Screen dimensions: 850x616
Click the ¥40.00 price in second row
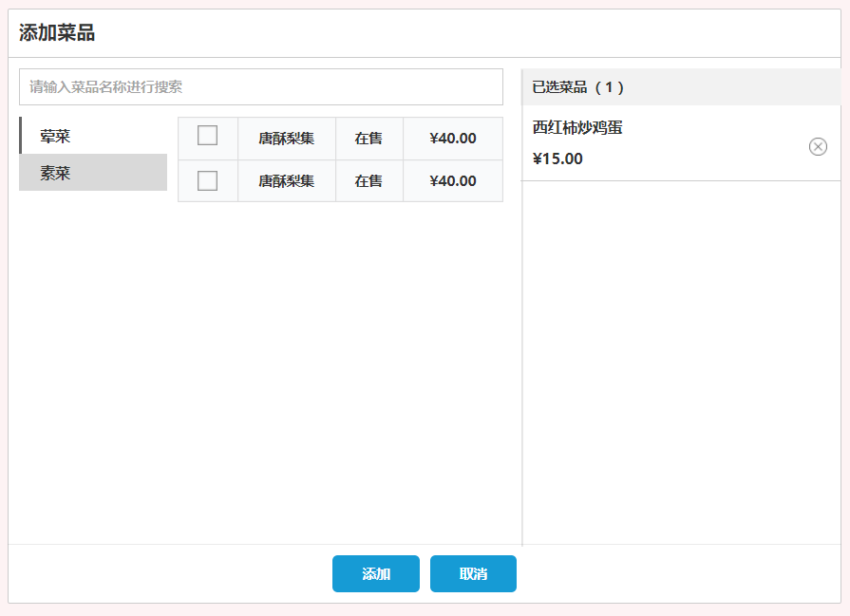click(x=453, y=181)
